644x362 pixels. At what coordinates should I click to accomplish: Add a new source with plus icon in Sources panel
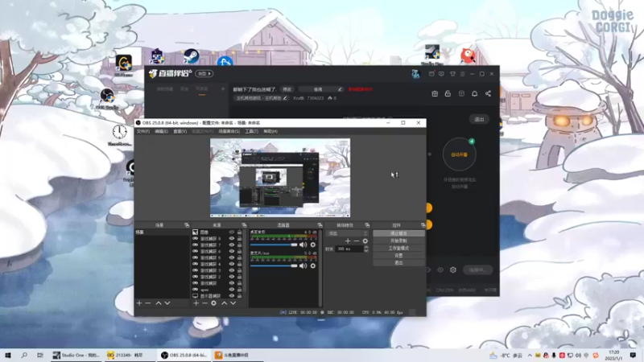(196, 303)
